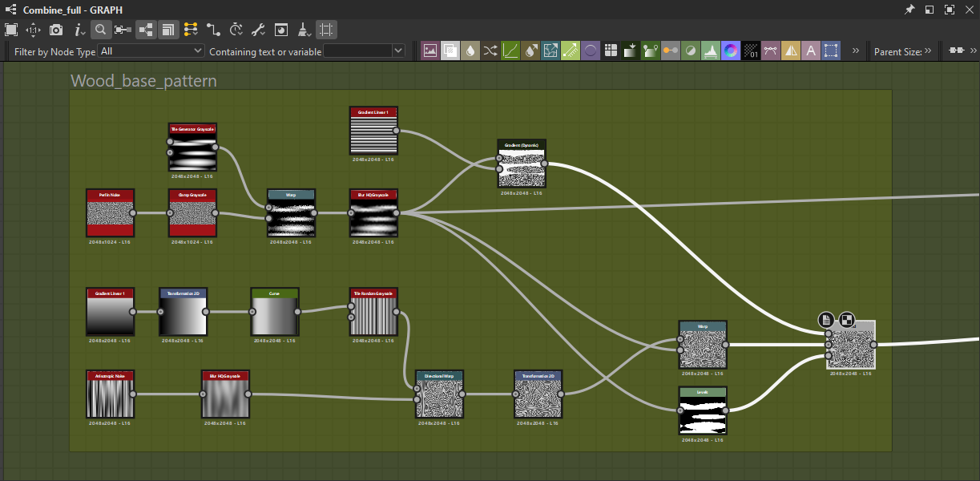Add a Text node from the toolbar

(811, 51)
